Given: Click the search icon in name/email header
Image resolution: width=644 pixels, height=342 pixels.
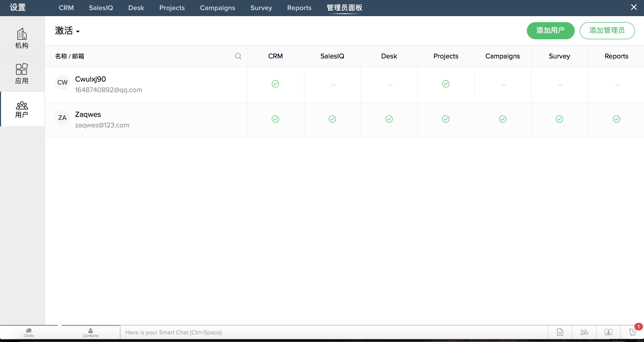Looking at the screenshot, I should pyautogui.click(x=238, y=56).
